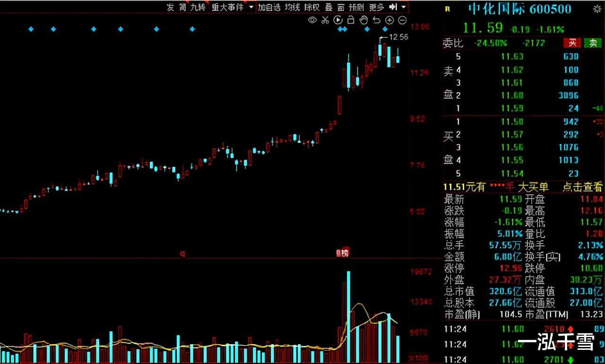This screenshot has height=364, width=605.
Task: Click green down arrow in 2701 trade row
Action: coord(570,360)
